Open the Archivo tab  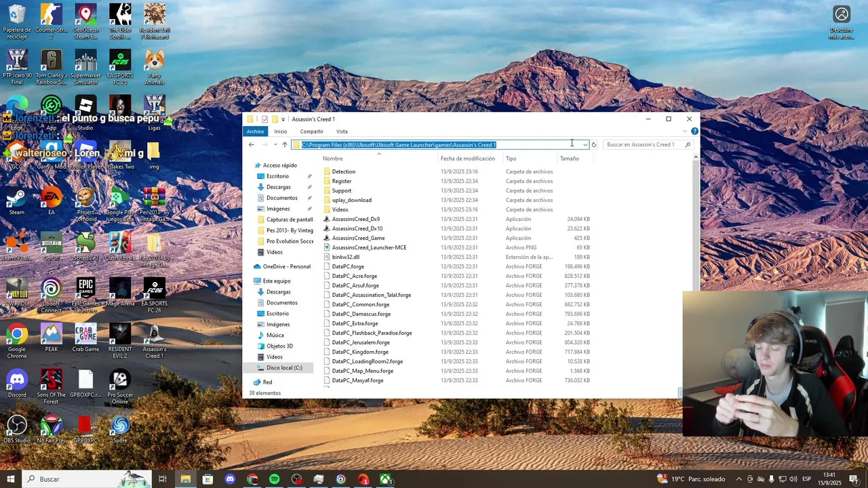coord(255,131)
